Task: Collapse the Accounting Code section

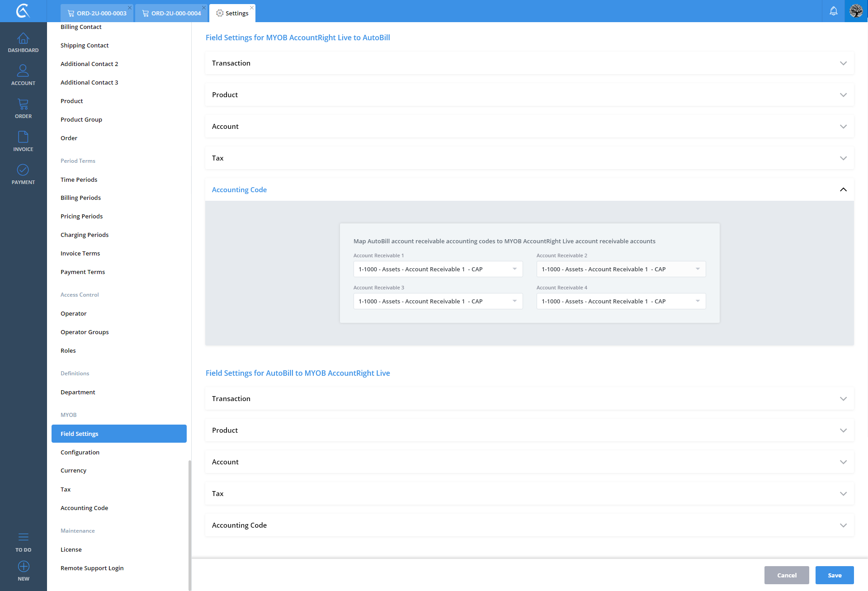Action: tap(843, 189)
